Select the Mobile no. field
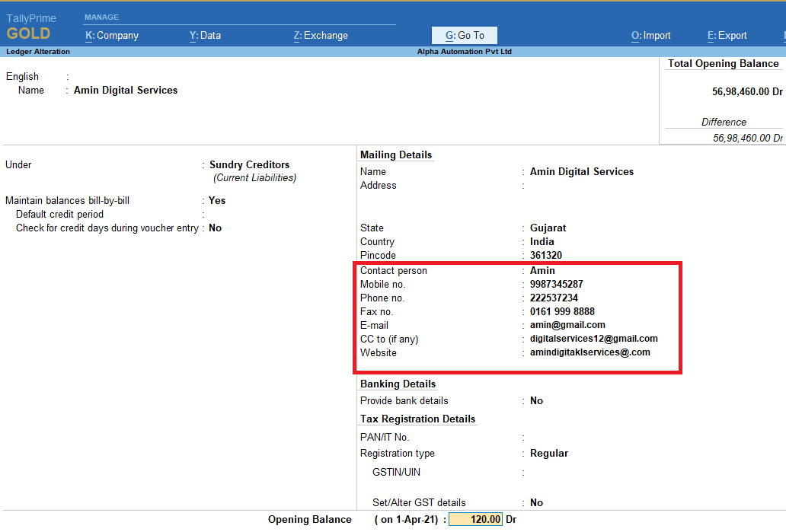Screen dimensions: 786x532 pos(557,283)
